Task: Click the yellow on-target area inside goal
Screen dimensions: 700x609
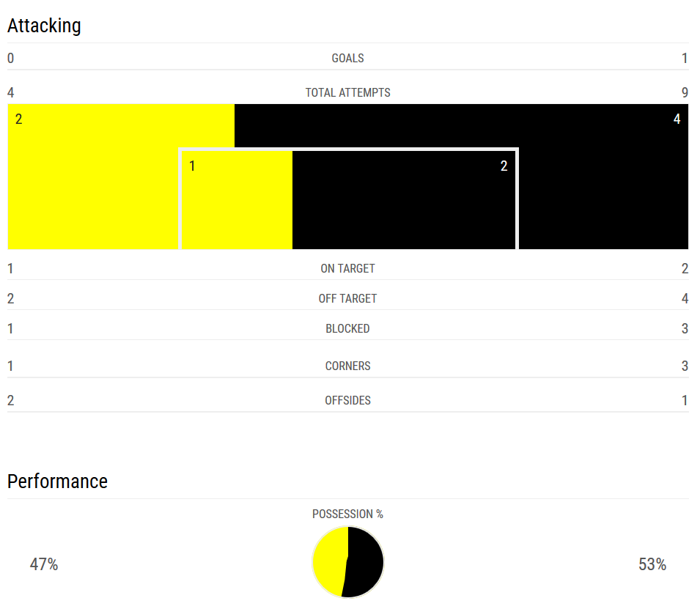Action: [x=237, y=199]
